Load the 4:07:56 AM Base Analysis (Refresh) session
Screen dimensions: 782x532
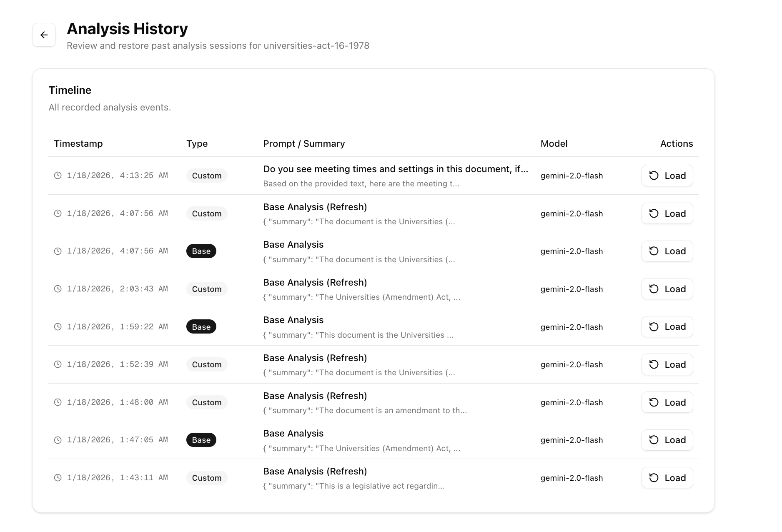click(667, 213)
